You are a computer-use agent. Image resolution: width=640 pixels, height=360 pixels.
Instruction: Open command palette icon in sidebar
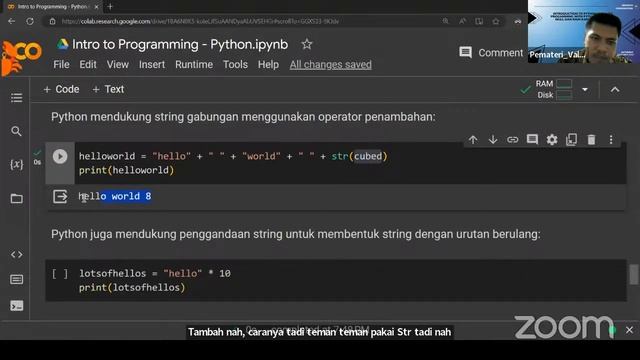click(x=16, y=280)
